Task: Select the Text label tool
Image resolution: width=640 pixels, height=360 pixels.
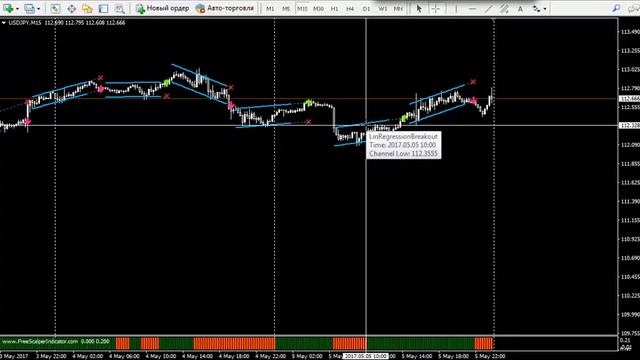Action: coord(520,9)
